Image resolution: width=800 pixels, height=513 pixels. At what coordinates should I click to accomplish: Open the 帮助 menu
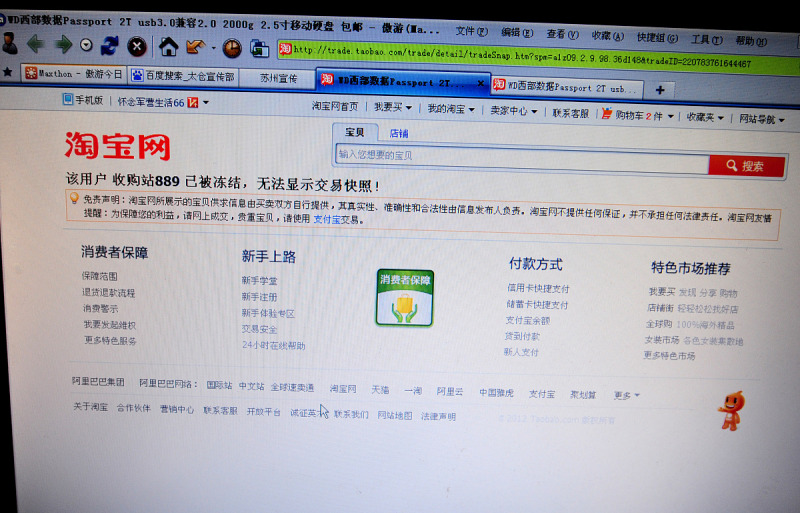(x=751, y=41)
